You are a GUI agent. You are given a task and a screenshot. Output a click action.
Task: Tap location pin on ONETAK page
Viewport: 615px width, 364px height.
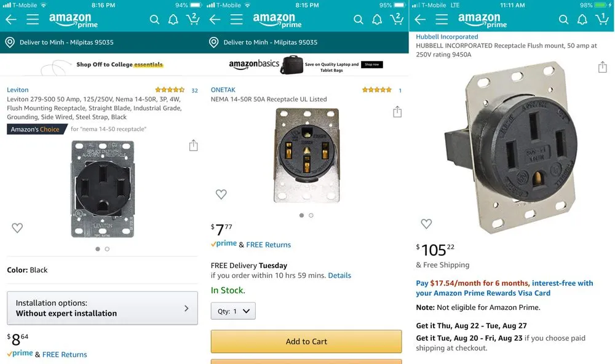[214, 42]
